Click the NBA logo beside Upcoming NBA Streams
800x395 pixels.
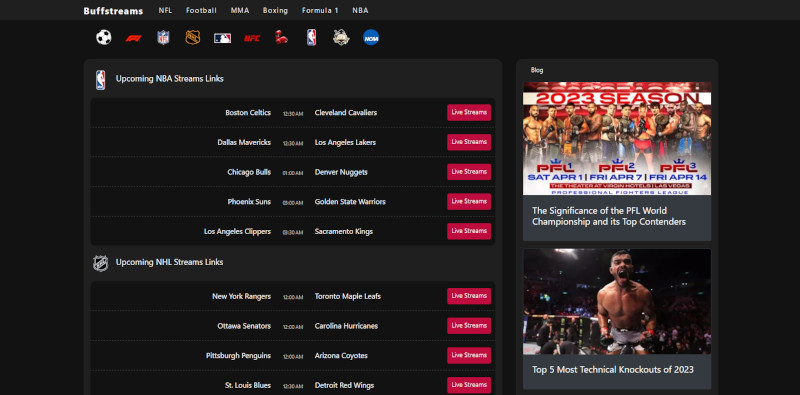click(101, 80)
